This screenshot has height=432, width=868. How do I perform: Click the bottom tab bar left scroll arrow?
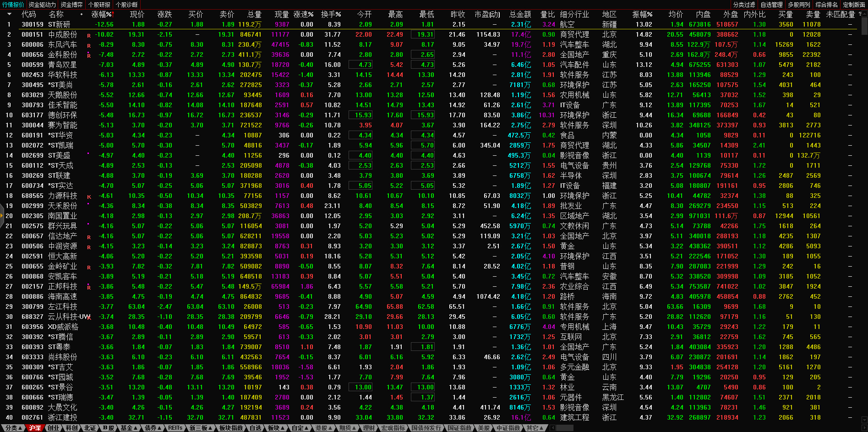(552, 428)
